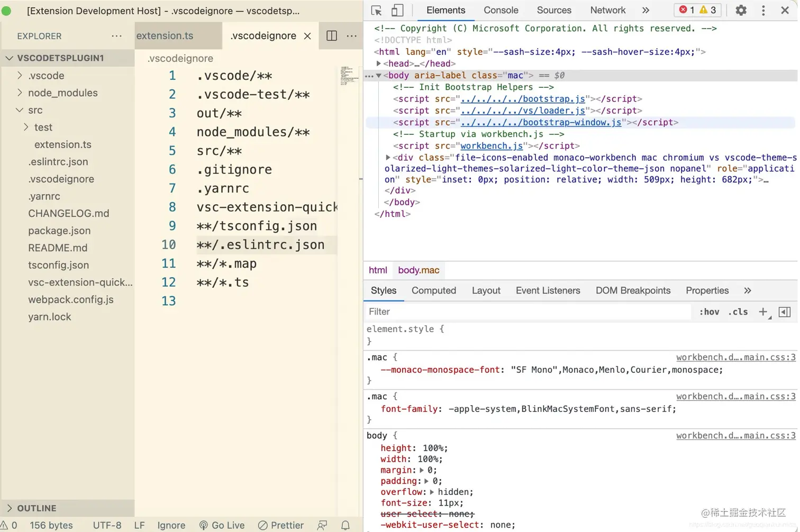Add a new style rule with plus icon
This screenshot has width=800, height=532.
coord(763,312)
